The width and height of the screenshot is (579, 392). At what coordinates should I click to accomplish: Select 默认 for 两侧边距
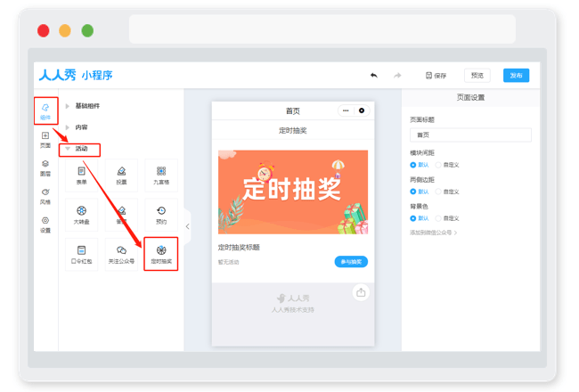420,192
